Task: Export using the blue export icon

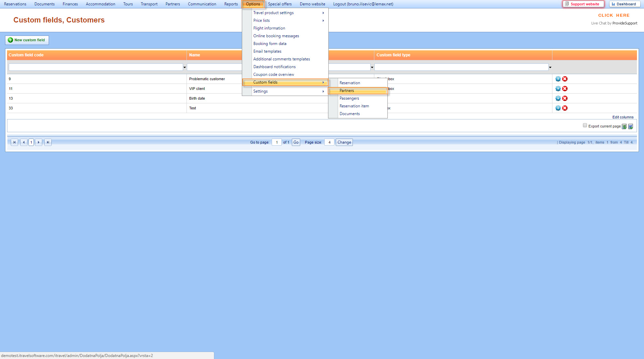Action: 631,126
